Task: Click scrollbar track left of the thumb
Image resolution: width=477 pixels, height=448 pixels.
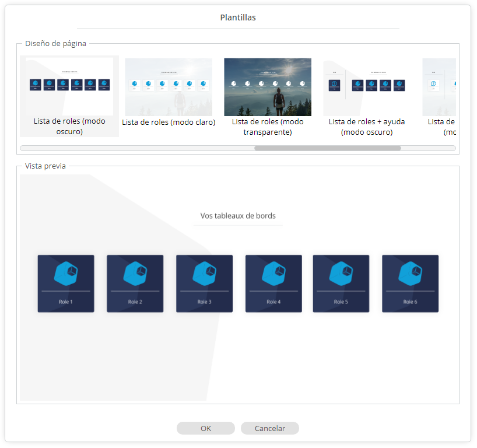Action: coord(137,148)
